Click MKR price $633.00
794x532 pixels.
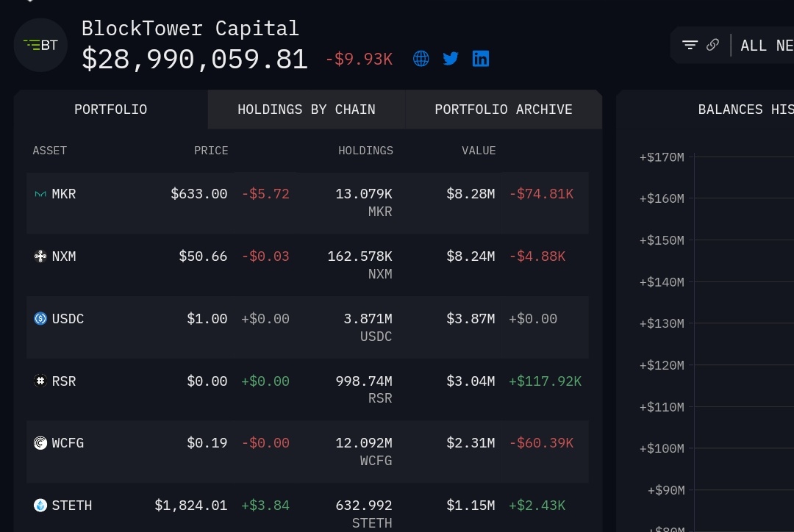click(x=199, y=194)
